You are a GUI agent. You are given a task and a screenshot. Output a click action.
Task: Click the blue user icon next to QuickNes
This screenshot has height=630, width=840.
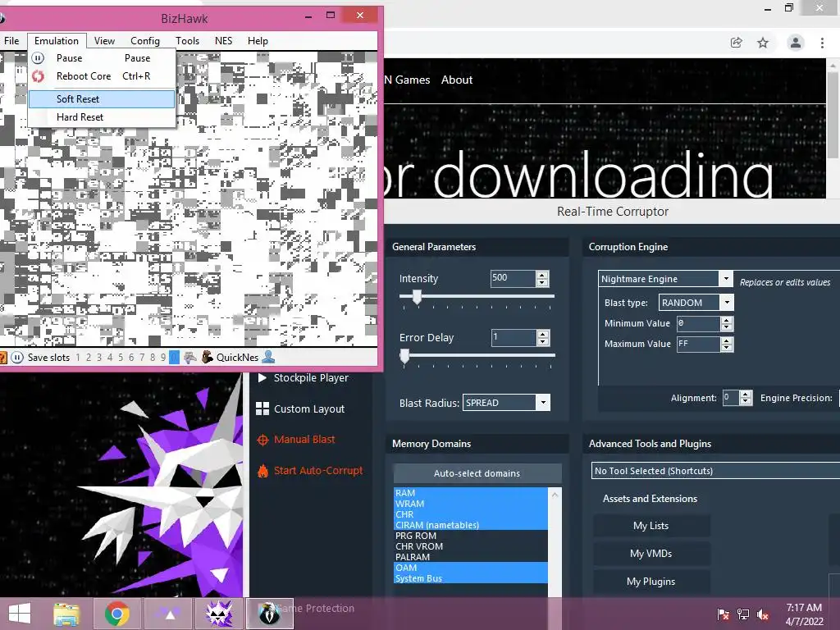(x=268, y=357)
